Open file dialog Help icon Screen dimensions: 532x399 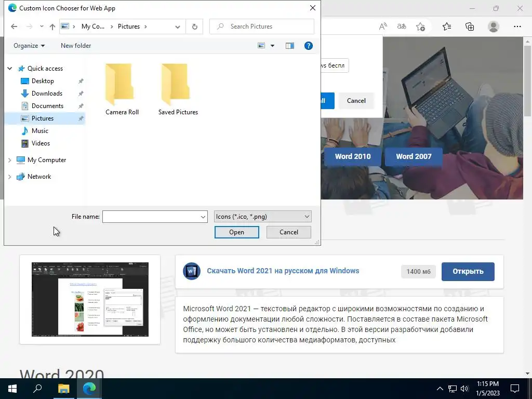click(x=309, y=46)
